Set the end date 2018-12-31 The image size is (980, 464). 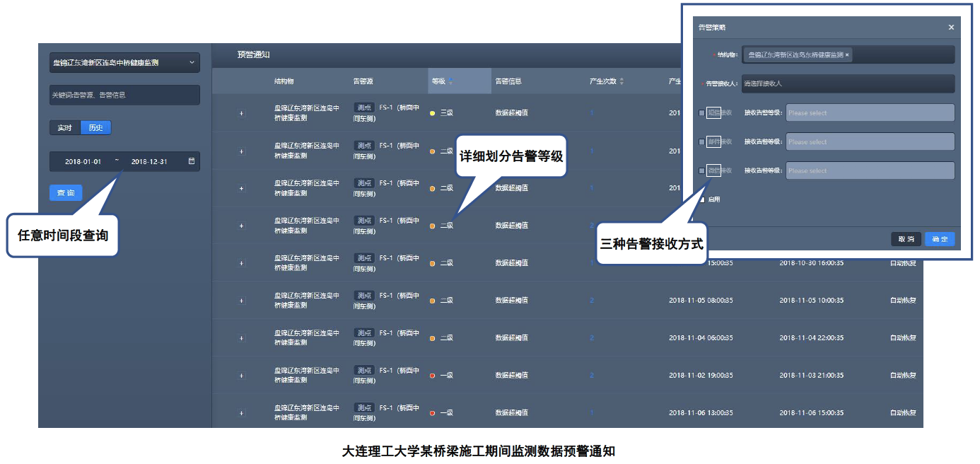(149, 161)
